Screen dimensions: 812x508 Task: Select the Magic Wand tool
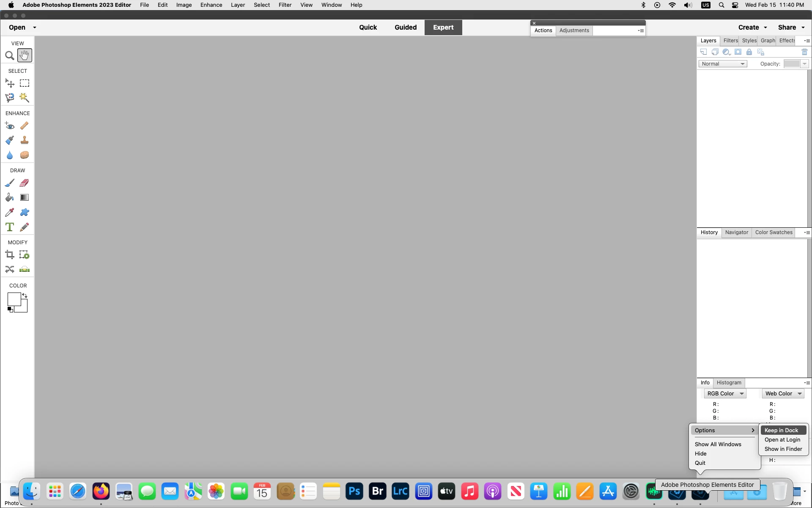click(x=25, y=98)
